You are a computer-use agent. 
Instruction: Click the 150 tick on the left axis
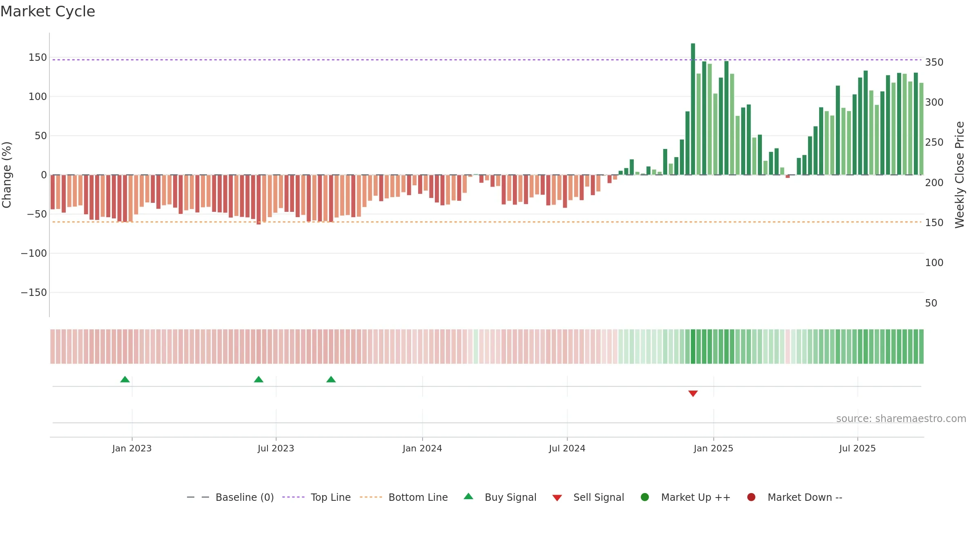tap(38, 58)
